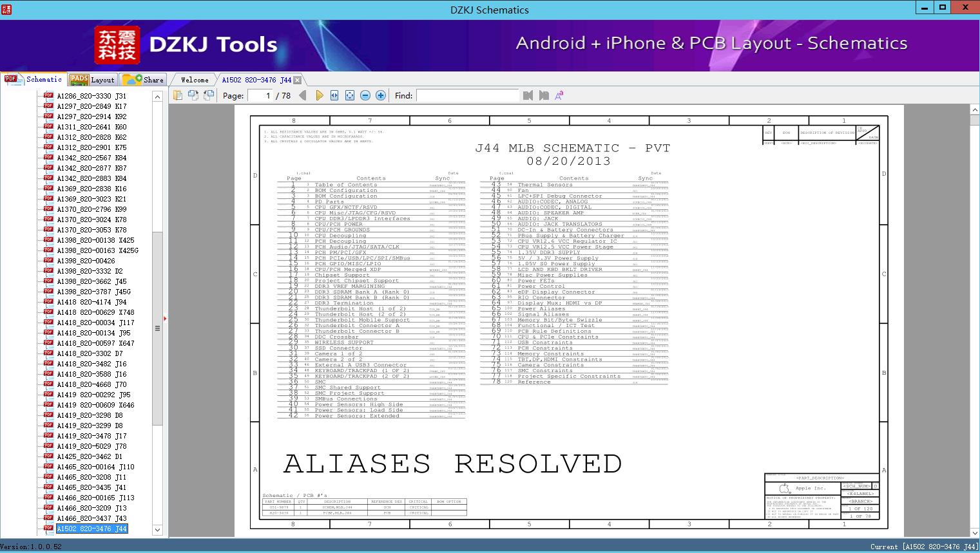
Task: Open the A1398_820-3662 J45 file
Action: coord(91,281)
